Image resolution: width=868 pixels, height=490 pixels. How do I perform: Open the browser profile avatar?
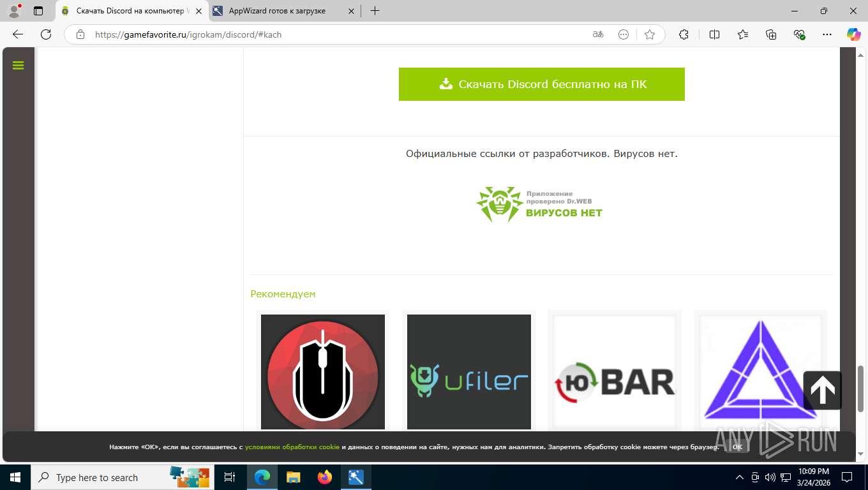pyautogui.click(x=13, y=11)
